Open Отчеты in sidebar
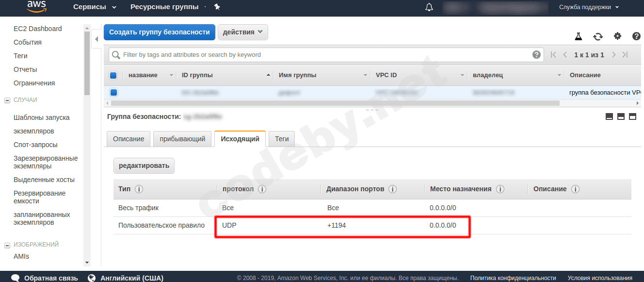The image size is (644, 282). pyautogui.click(x=25, y=69)
